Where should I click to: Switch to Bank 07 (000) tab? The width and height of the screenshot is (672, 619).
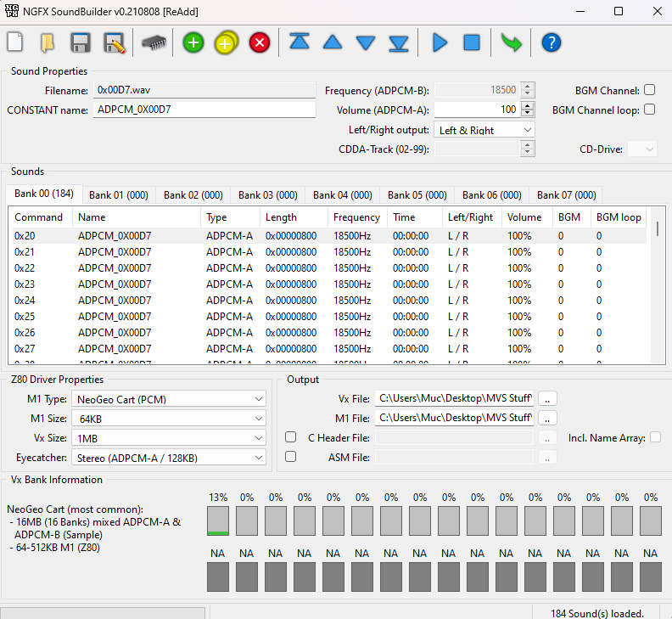(x=566, y=195)
